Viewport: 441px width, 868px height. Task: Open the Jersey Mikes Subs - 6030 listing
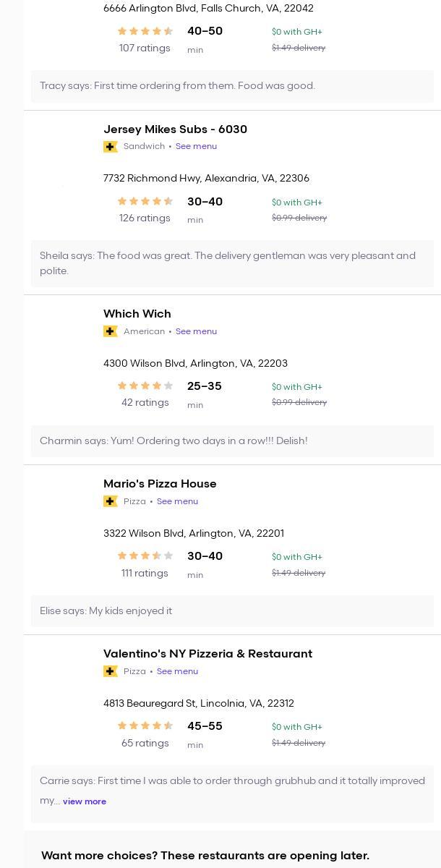coord(175,129)
